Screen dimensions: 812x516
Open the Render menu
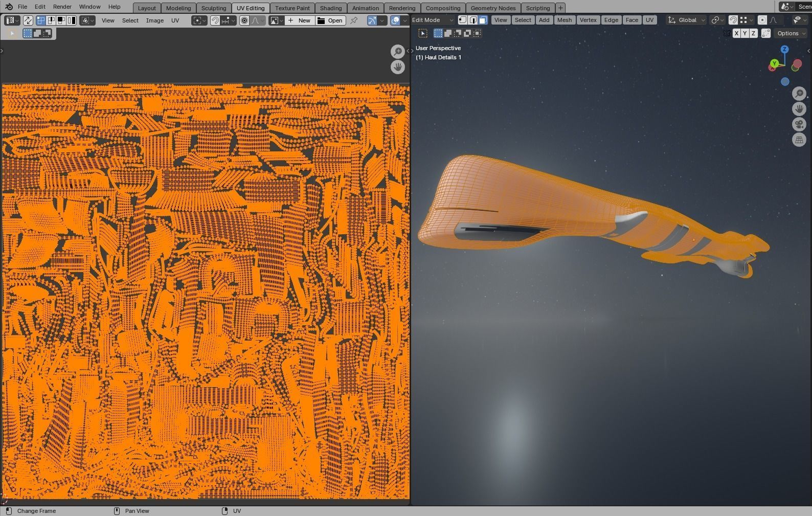coord(62,7)
